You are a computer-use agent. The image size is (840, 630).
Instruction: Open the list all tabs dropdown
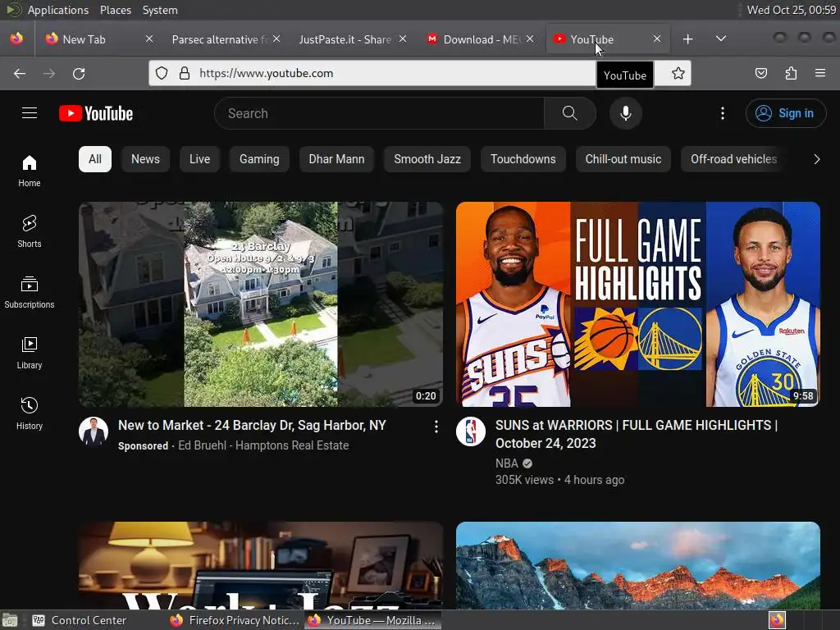pyautogui.click(x=721, y=39)
